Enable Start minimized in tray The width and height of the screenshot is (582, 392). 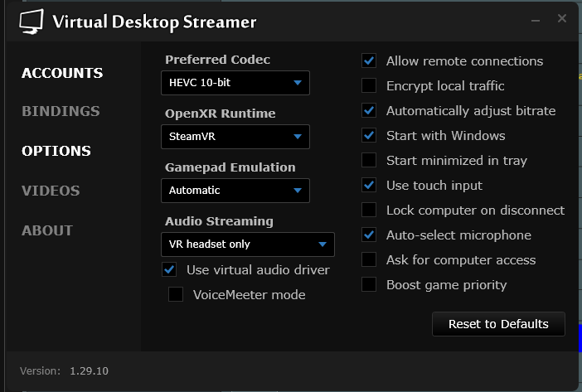point(369,160)
